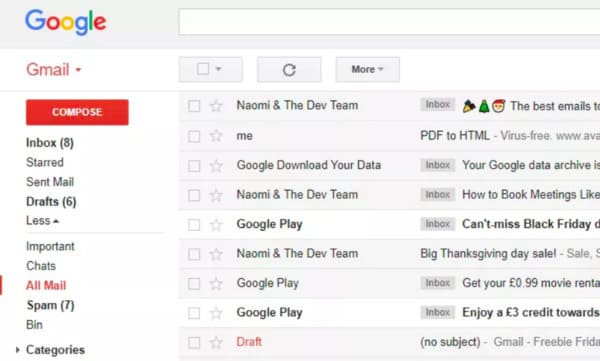This screenshot has width=600, height=361.
Task: Go to Sent Mail
Action: pos(50,182)
